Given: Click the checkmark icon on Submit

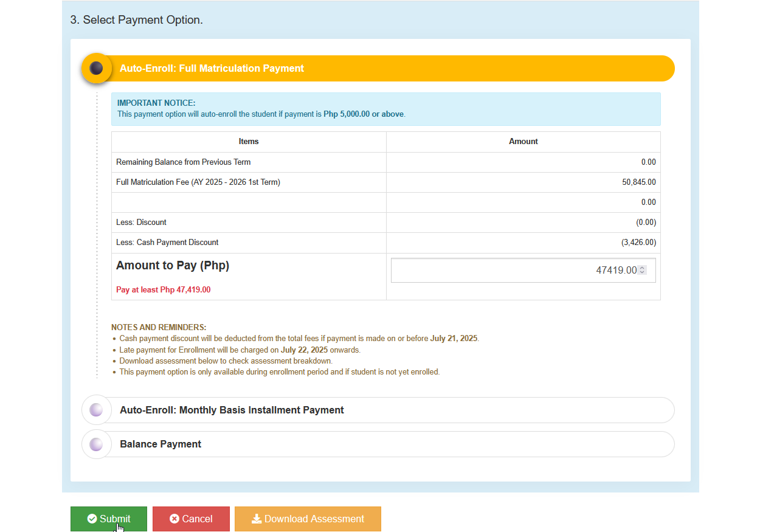Looking at the screenshot, I should (92, 519).
